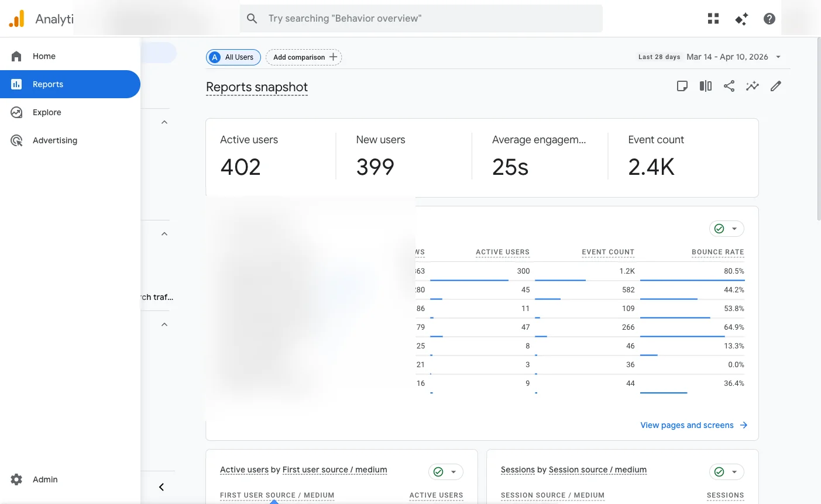
Task: Add a note using the sticky note icon
Action: coord(682,86)
